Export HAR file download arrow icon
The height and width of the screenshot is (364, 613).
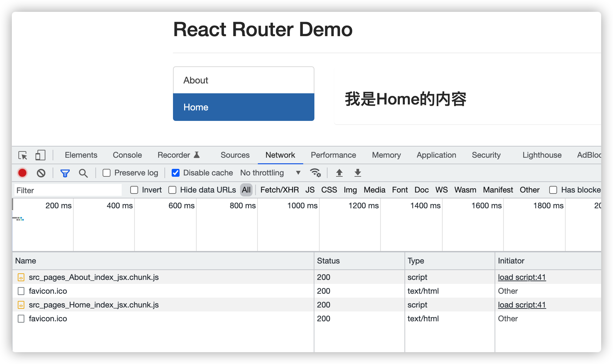[358, 173]
